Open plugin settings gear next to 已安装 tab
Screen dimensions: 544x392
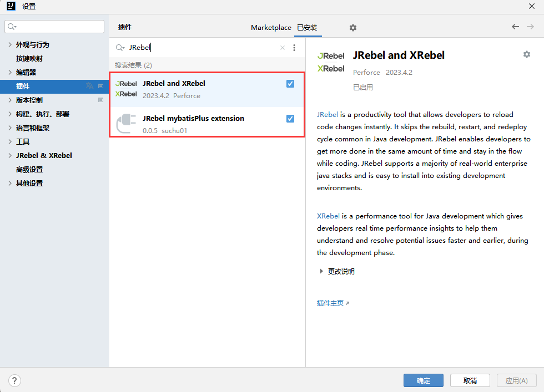click(x=353, y=28)
